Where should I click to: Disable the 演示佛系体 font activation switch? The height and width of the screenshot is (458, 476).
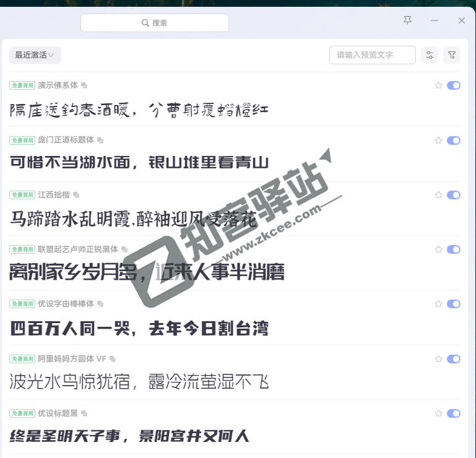[x=454, y=85]
